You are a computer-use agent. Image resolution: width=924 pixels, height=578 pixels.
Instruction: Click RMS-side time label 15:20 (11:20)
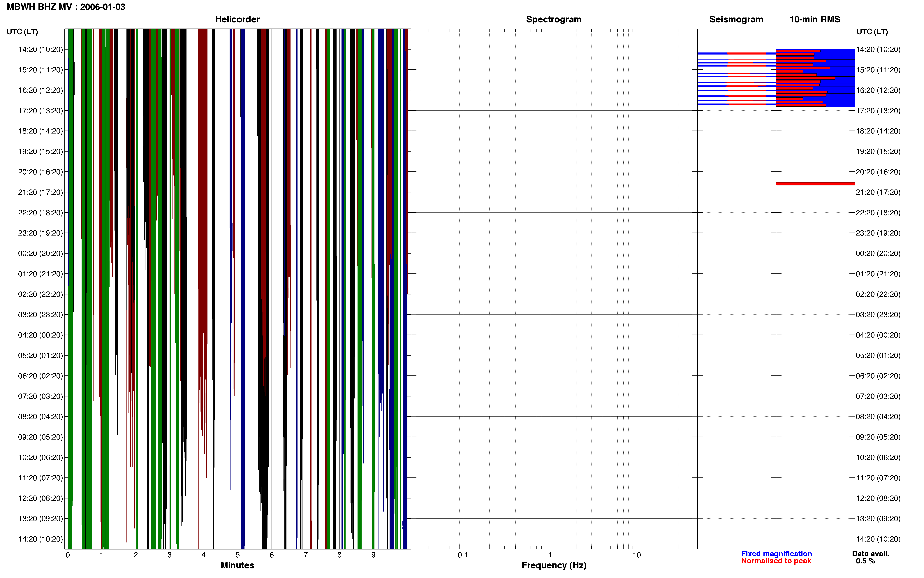click(x=878, y=70)
